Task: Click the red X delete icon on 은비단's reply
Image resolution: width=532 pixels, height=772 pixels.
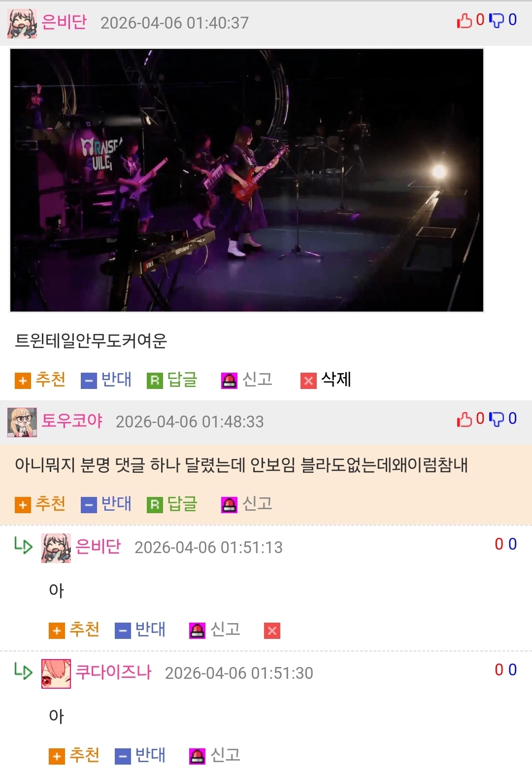Action: 272,631
